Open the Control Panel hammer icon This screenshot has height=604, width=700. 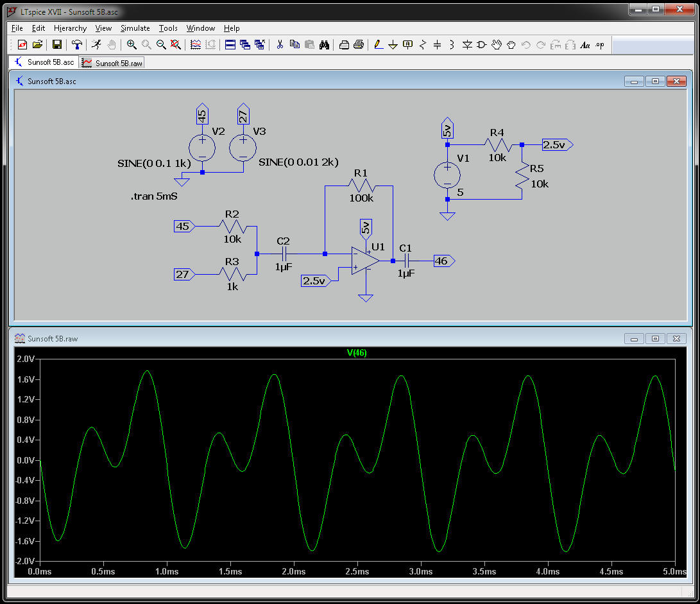pyautogui.click(x=78, y=45)
